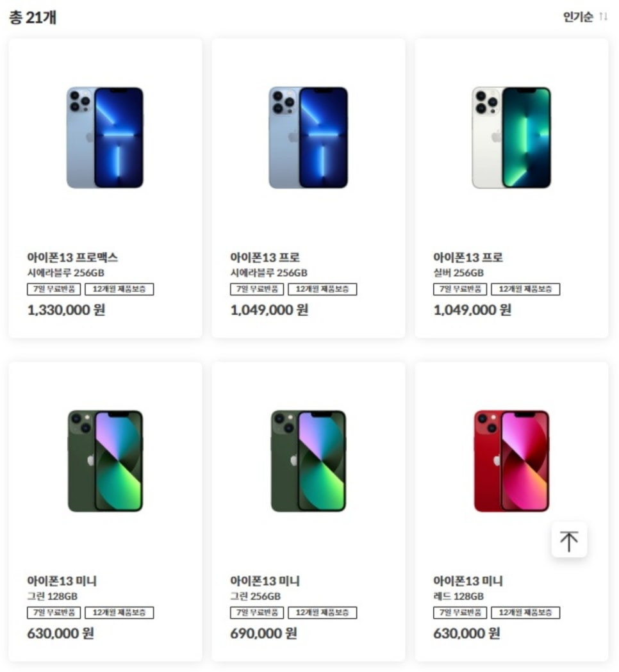Click the 1,330,000 원 price
619x672 pixels.
click(x=67, y=310)
